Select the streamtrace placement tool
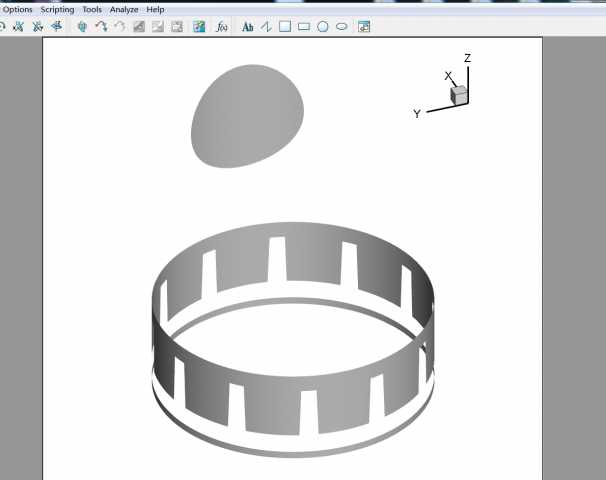The image size is (606, 480). [x=101, y=27]
